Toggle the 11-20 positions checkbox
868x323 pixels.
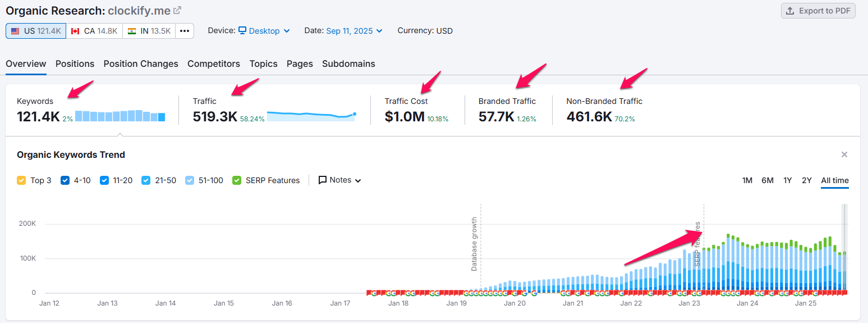(x=104, y=180)
